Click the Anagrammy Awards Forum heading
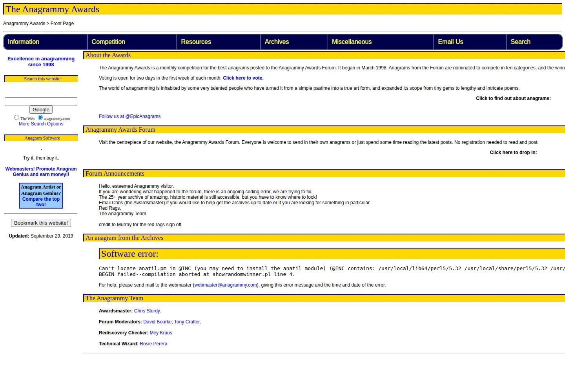Viewport: 565px width, 392px height. pos(120,130)
